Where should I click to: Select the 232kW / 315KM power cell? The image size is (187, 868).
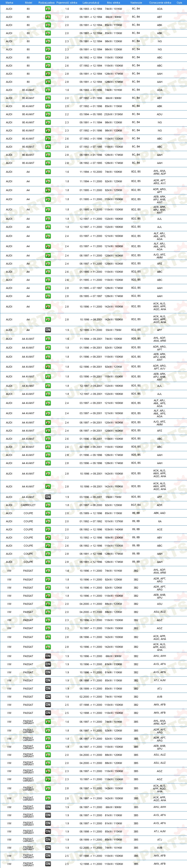(114, 114)
